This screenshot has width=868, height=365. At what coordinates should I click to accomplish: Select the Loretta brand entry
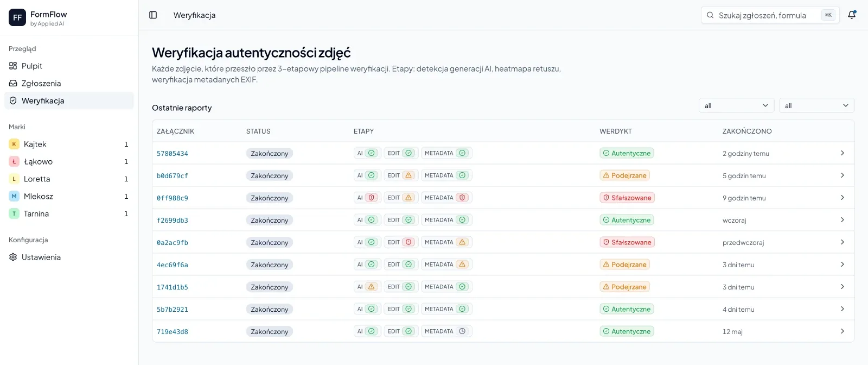pos(69,179)
